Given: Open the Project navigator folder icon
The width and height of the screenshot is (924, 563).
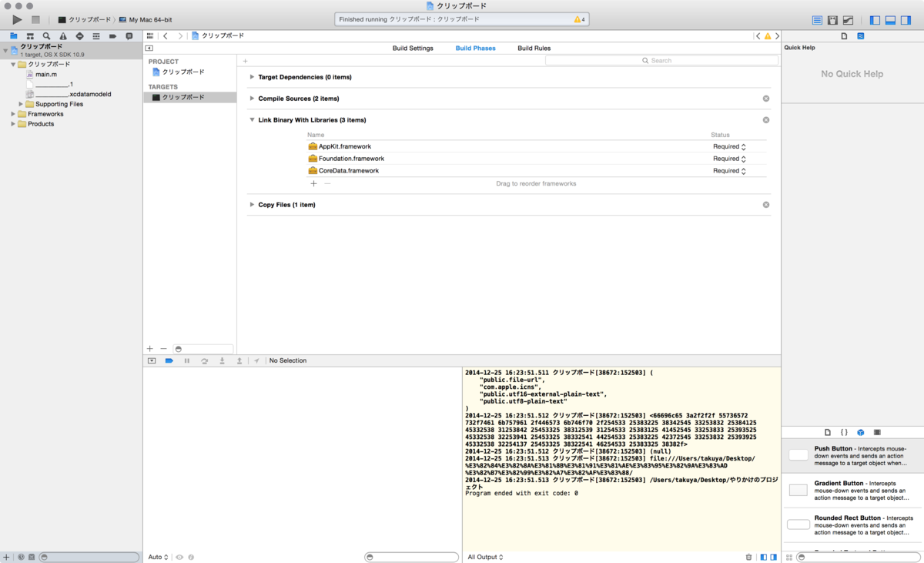Looking at the screenshot, I should pos(14,36).
